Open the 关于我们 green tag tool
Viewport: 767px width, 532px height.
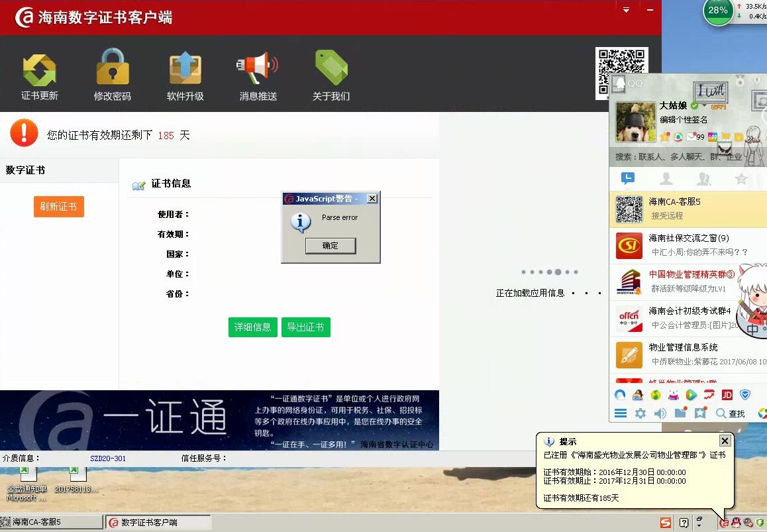tap(331, 76)
